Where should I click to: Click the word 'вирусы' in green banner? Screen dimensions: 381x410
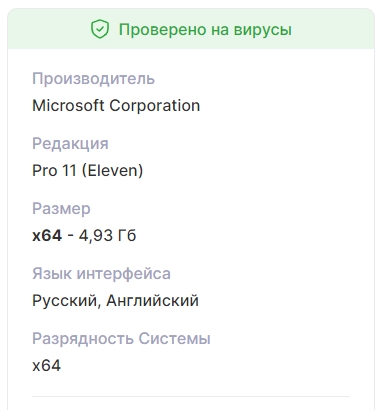coord(262,30)
